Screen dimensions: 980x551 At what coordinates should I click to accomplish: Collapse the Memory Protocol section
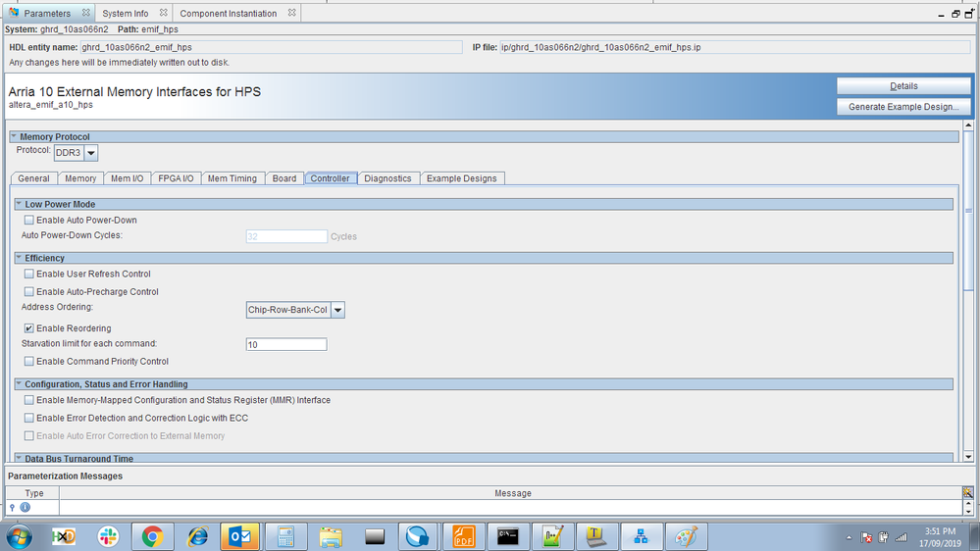tap(14, 136)
